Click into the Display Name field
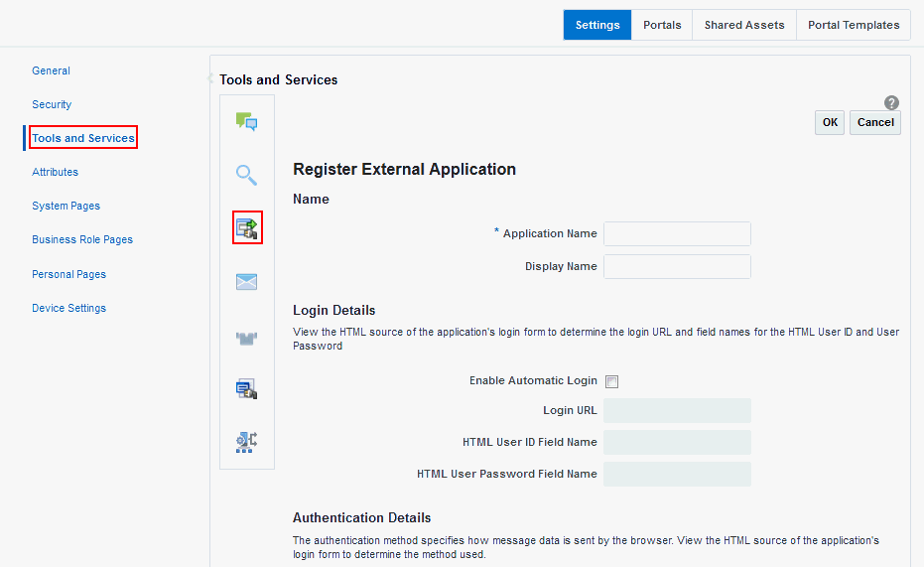 click(677, 266)
